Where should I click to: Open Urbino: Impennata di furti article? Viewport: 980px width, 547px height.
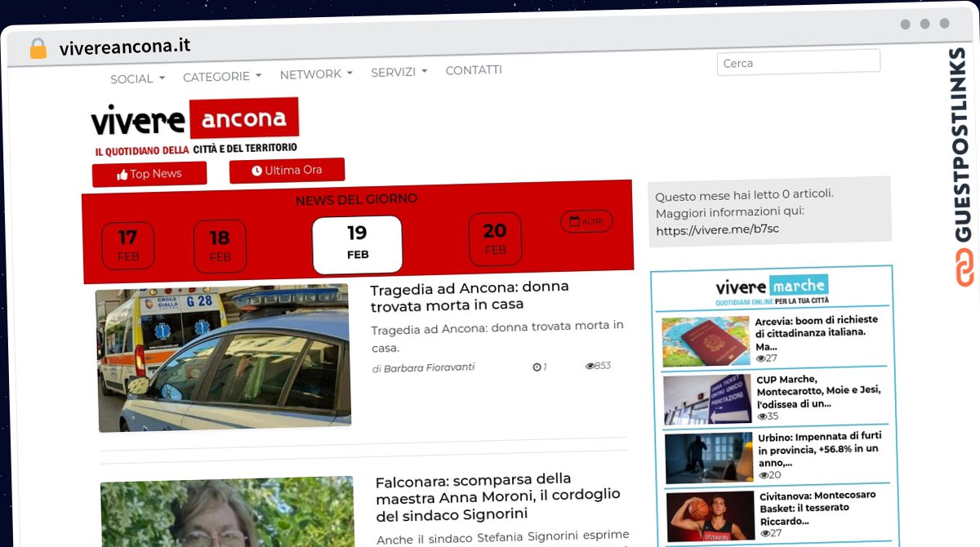point(820,449)
